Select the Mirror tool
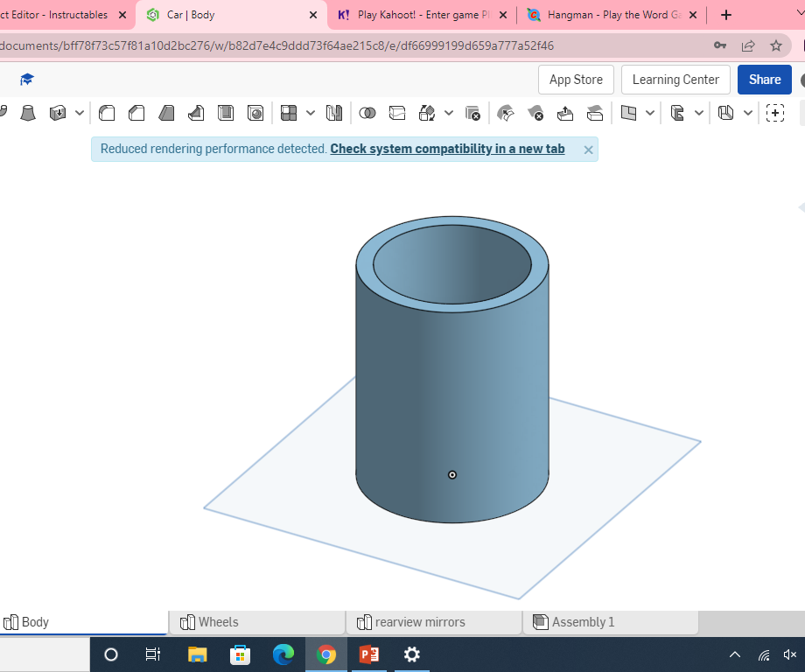 pyautogui.click(x=334, y=113)
